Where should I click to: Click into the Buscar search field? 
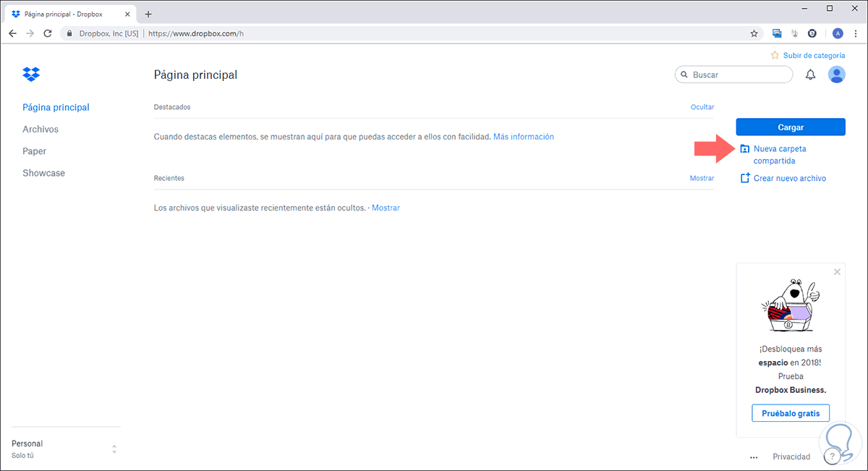[733, 75]
